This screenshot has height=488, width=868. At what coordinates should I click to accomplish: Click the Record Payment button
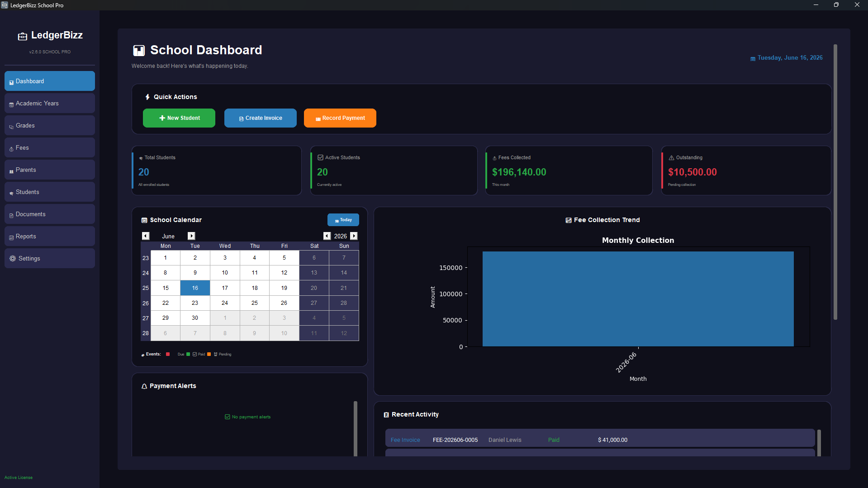point(340,118)
